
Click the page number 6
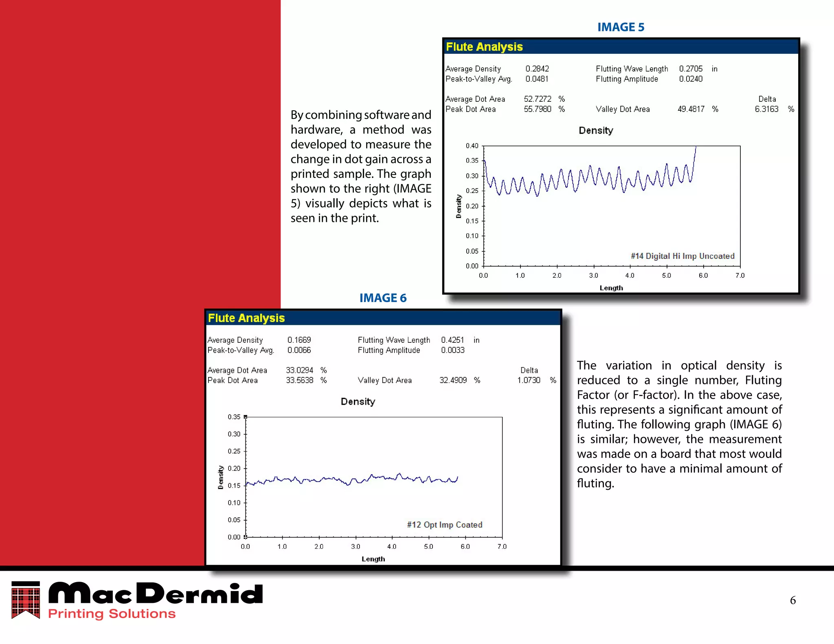792,600
